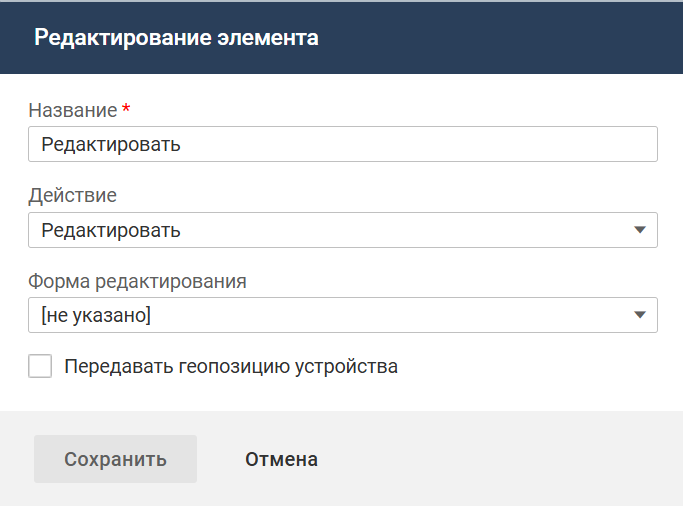Click the Действие field label
This screenshot has height=506, width=683.
coord(72,195)
